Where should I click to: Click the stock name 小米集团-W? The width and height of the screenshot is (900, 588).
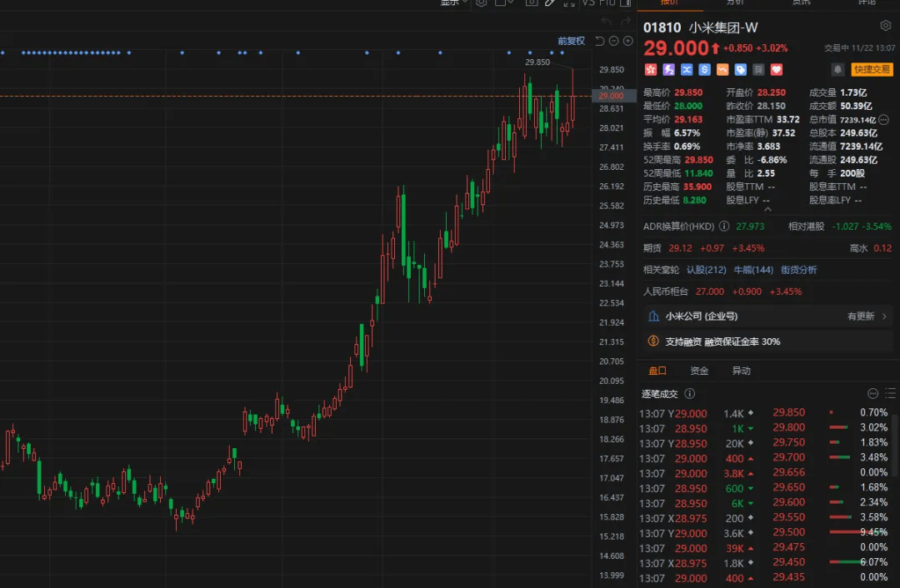723,27
